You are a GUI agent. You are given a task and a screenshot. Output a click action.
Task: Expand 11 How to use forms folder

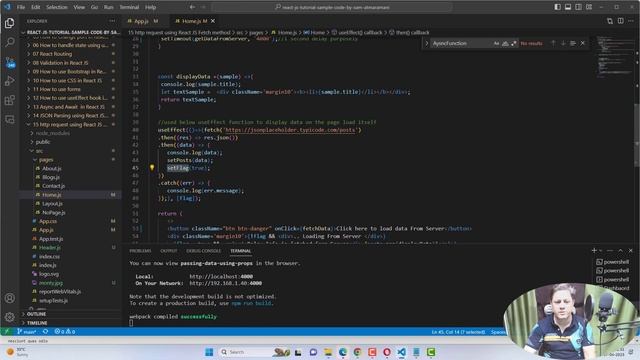pos(71,89)
